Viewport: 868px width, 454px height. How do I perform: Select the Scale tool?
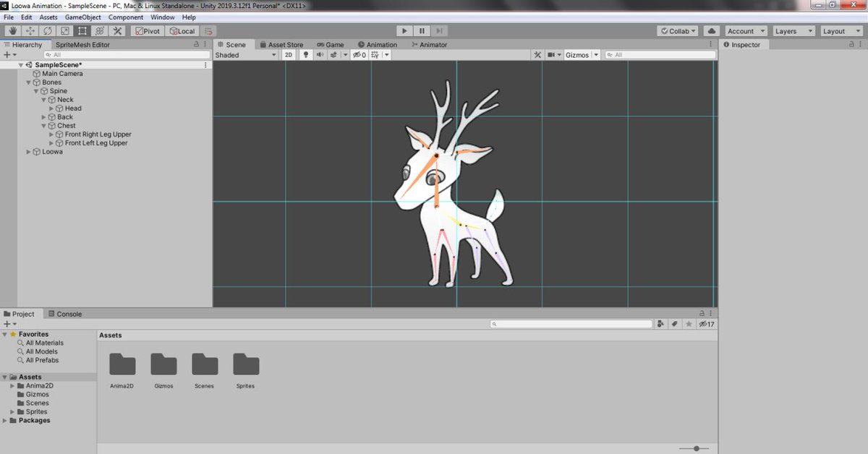click(x=65, y=31)
